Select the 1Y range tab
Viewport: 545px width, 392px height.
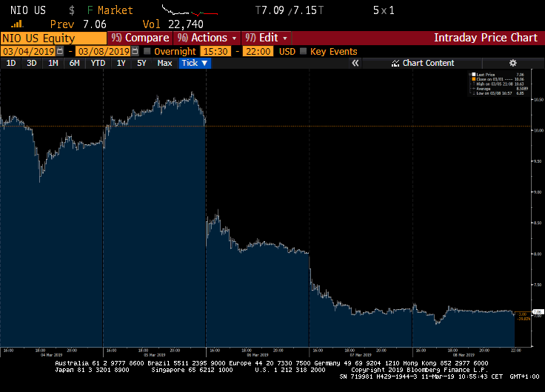(121, 63)
